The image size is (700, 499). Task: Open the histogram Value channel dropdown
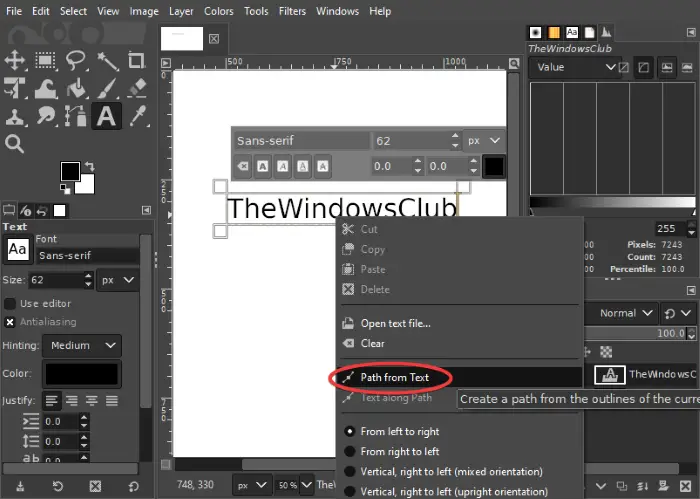(575, 67)
